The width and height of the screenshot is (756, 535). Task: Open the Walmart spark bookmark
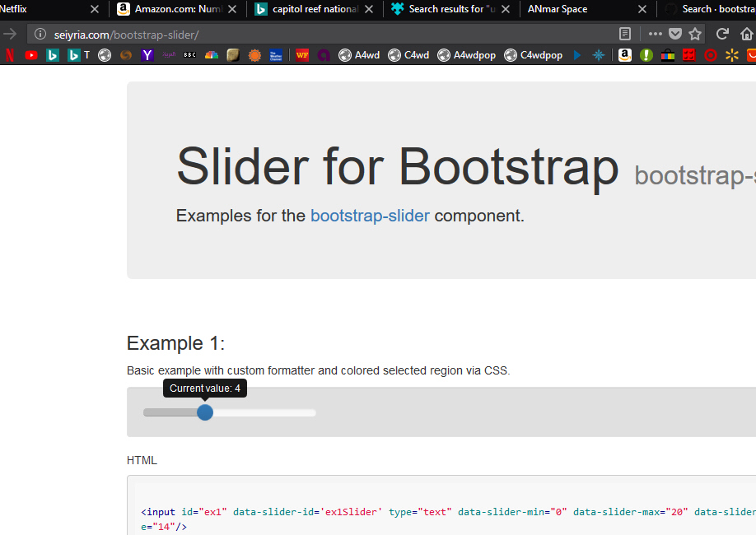732,55
